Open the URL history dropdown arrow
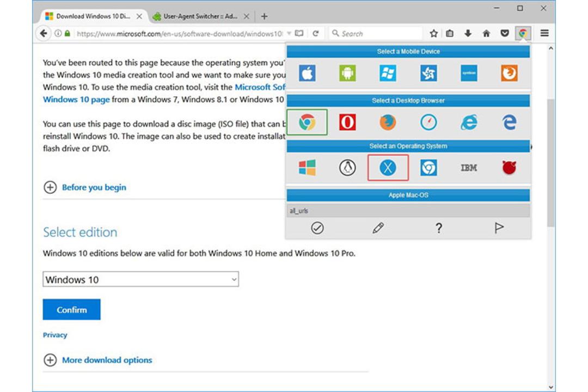 point(289,33)
